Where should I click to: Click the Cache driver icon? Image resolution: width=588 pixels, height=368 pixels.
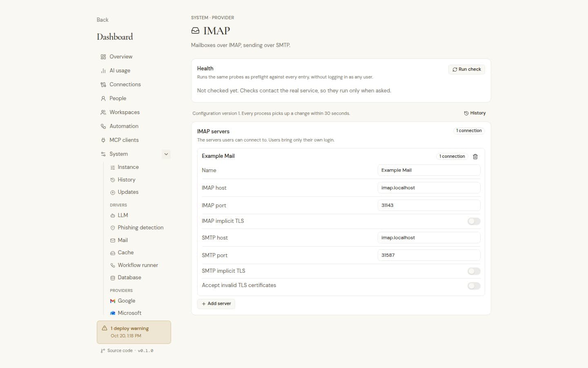click(113, 253)
